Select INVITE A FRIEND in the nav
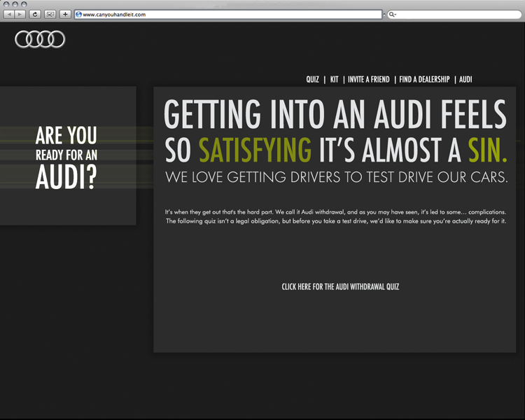 click(369, 79)
